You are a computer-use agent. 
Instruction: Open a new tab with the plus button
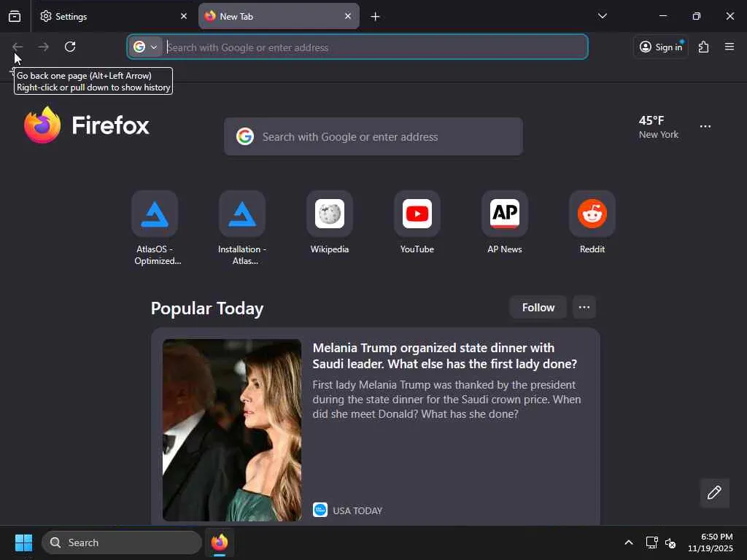[375, 17]
